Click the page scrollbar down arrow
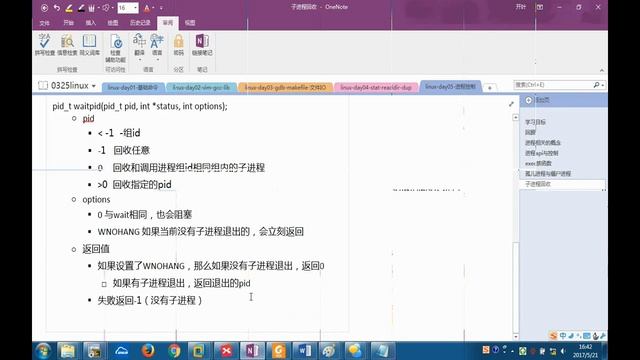Image resolution: width=640 pixels, height=360 pixels. (x=516, y=337)
